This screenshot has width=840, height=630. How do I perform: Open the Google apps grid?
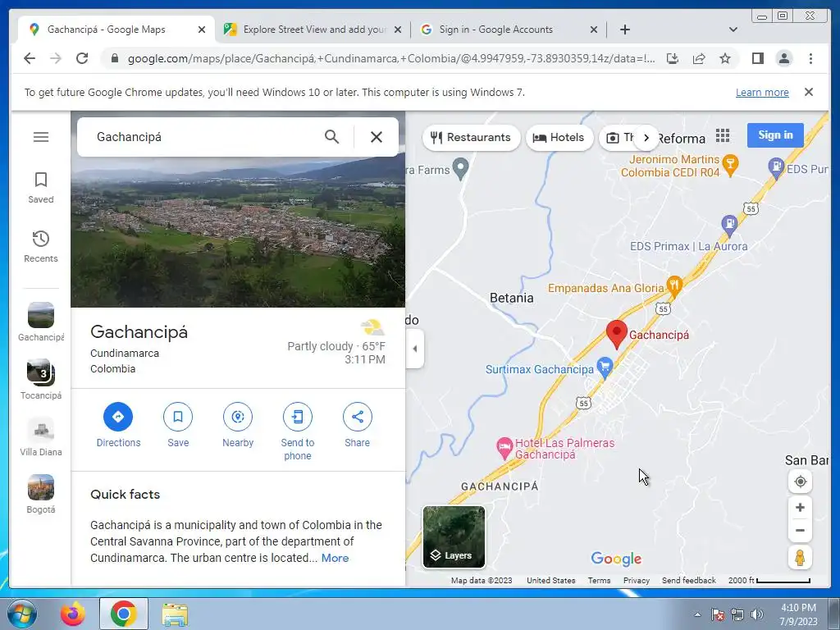coord(722,135)
